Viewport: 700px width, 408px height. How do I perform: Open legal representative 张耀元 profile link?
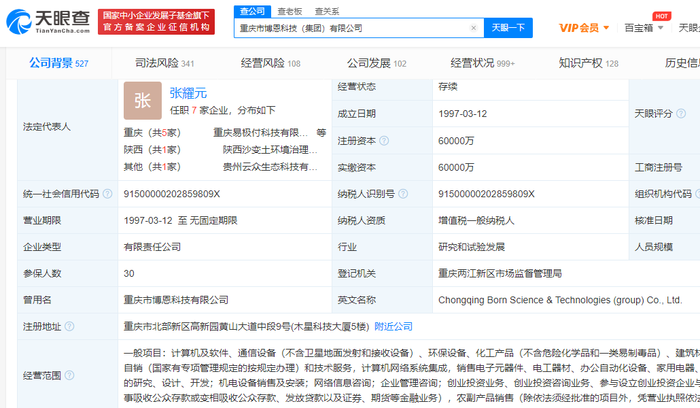[188, 93]
